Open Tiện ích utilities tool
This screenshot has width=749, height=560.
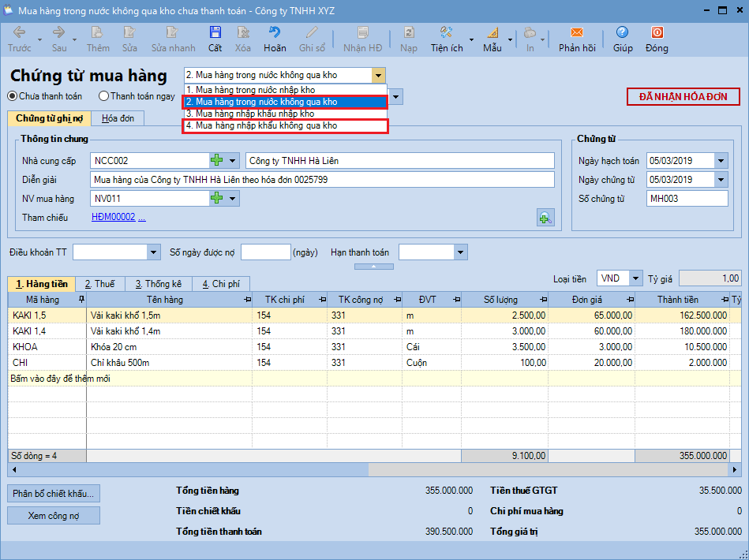pos(446,33)
